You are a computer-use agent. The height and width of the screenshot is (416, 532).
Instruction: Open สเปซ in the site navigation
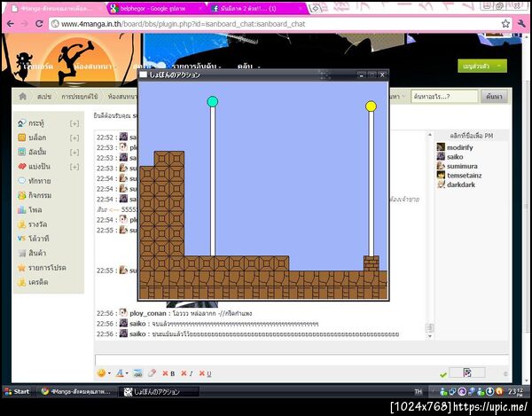coord(44,97)
